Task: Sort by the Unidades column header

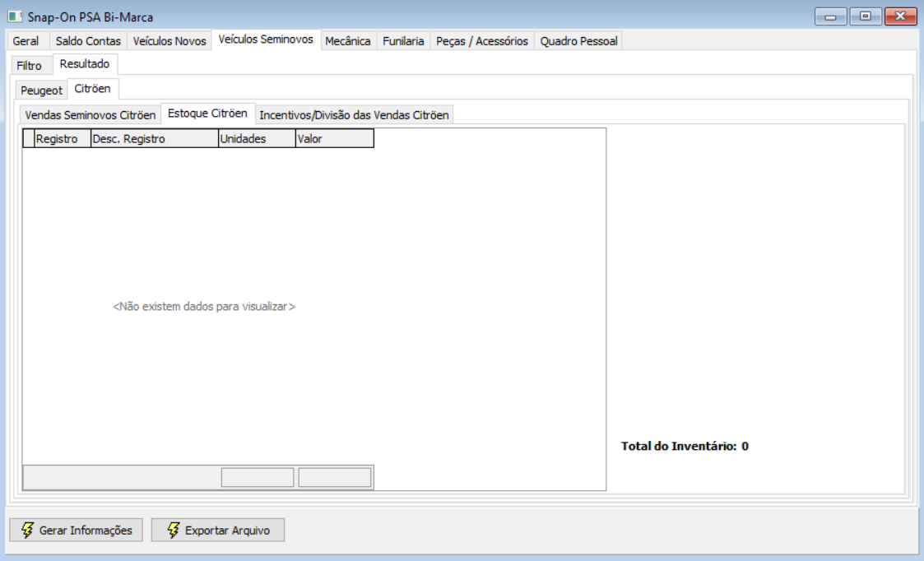Action: [257, 138]
